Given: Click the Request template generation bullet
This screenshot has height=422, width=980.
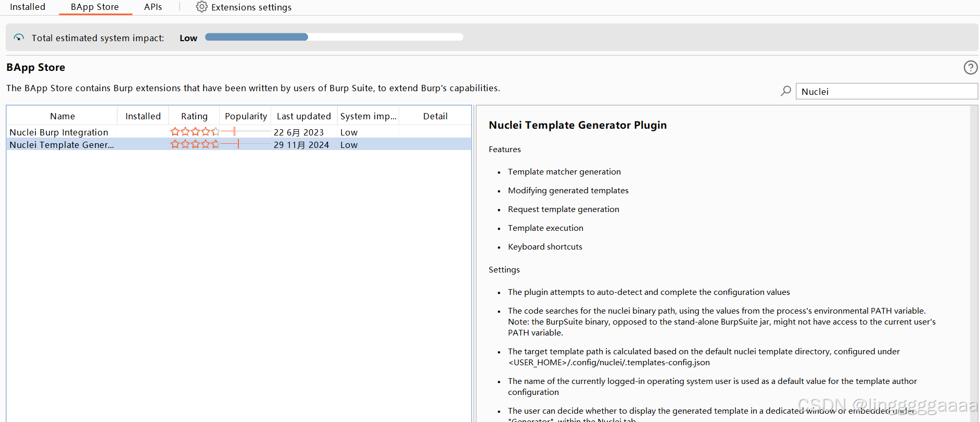Looking at the screenshot, I should (x=564, y=209).
